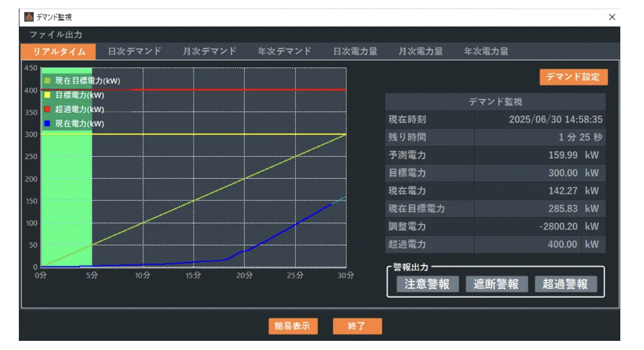
Task: Click the 終了 button
Action: (357, 326)
